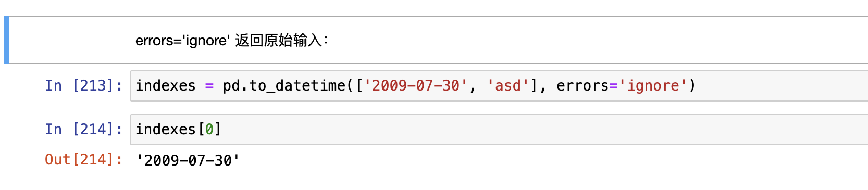Screen dimensions: 868x190
Task: Click the Out[214] prompt label
Action: tap(83, 159)
